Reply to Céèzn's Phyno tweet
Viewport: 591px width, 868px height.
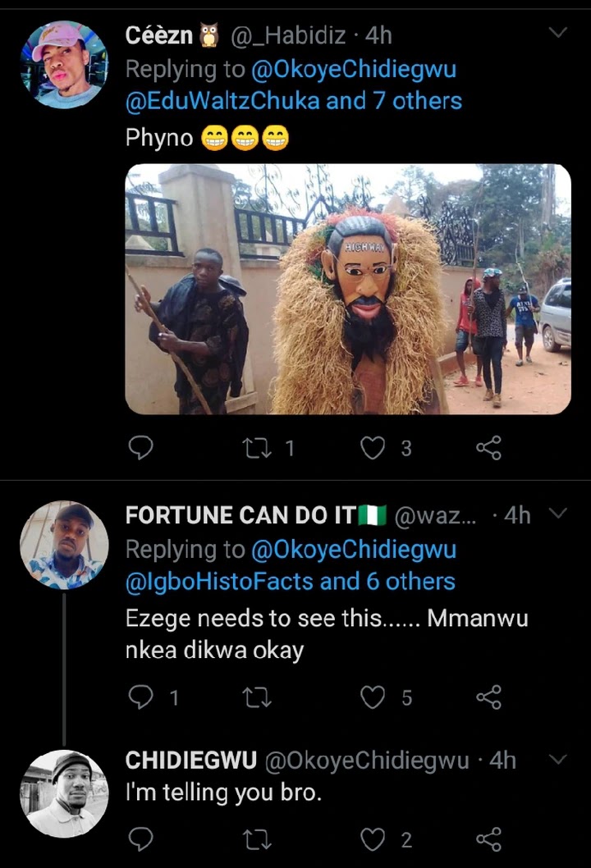coord(142,447)
